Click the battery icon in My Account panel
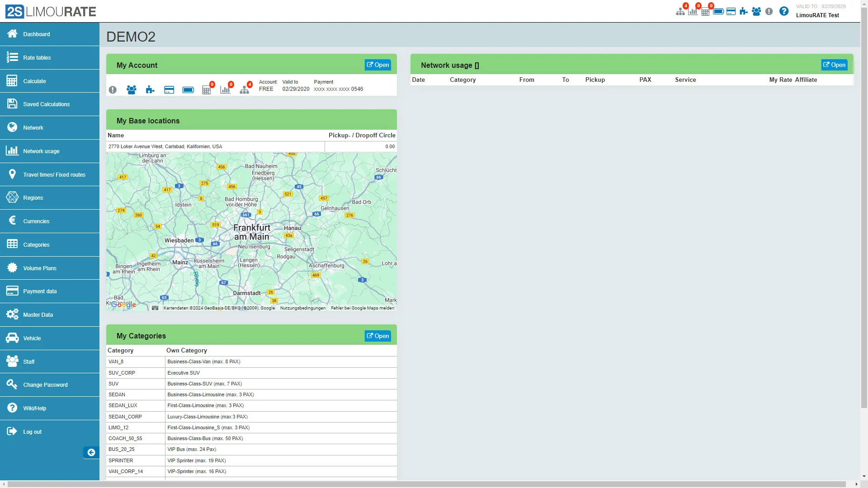 tap(188, 89)
